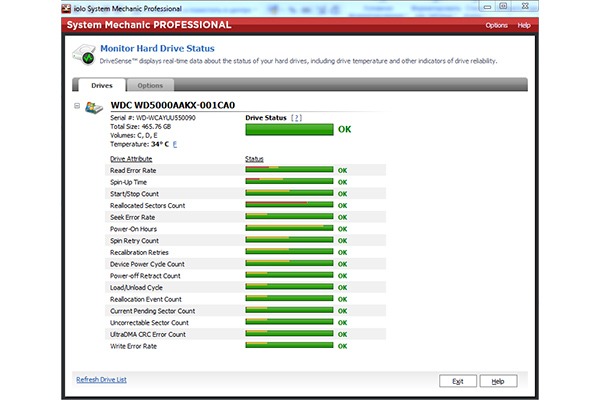Click the overall Drive Status green bar
Viewport: 600px width, 400px height.
pos(289,129)
